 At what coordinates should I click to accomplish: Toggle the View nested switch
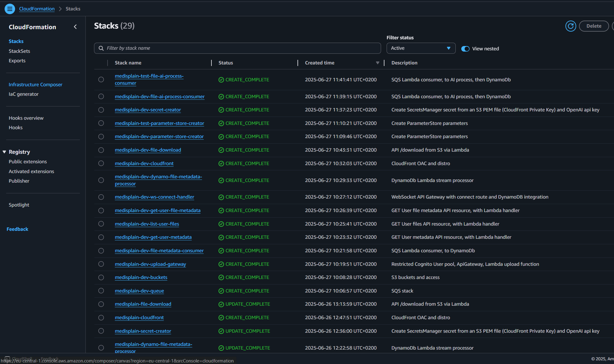pos(465,49)
